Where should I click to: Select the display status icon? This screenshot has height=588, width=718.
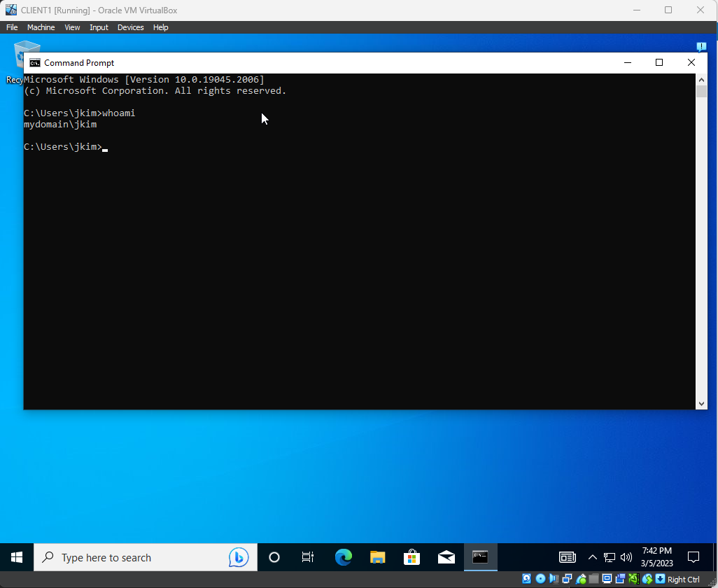(606, 580)
